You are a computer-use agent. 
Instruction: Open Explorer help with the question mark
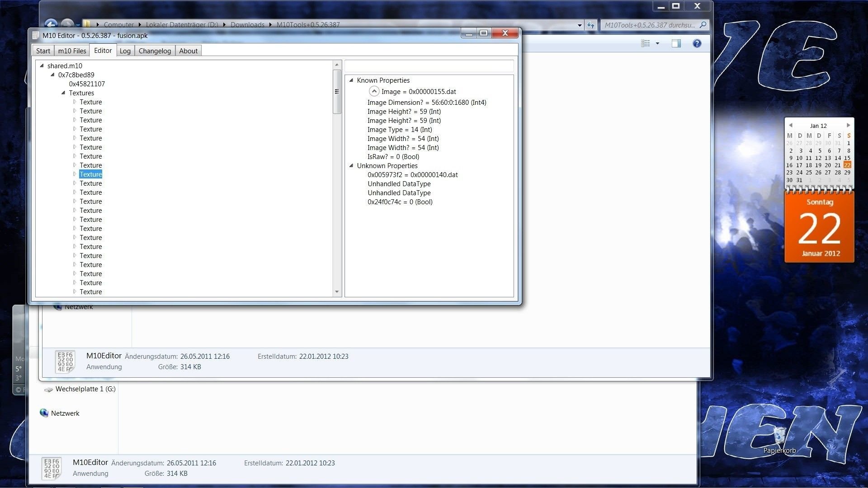(697, 43)
